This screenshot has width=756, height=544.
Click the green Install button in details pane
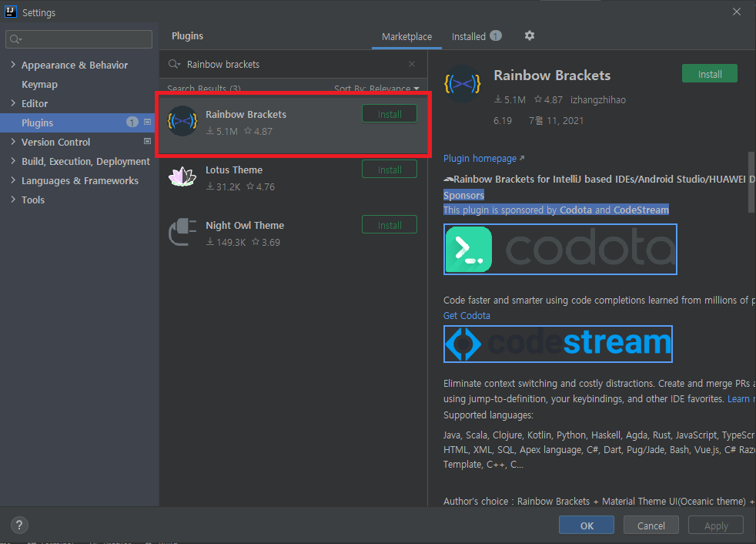click(x=710, y=74)
